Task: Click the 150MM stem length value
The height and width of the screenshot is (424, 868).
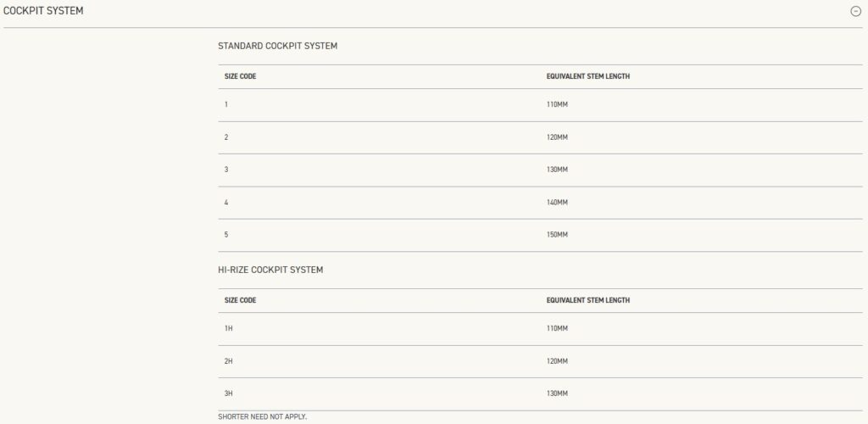Action: (x=557, y=235)
